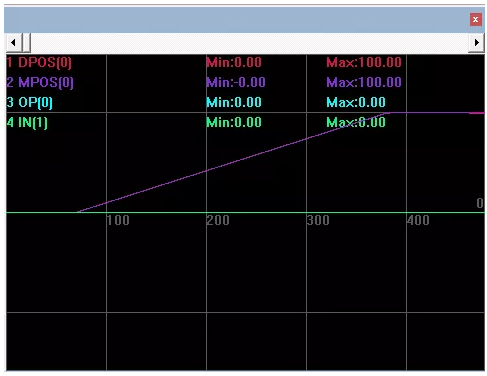
Task: Click the MPOS Min:-0.00 readout
Action: (236, 82)
